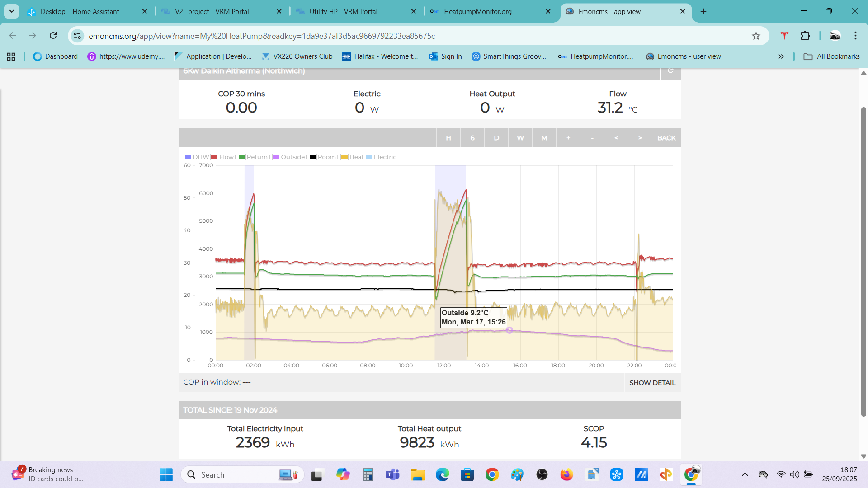
Task: Click the Tesla extension icon
Action: pyautogui.click(x=784, y=36)
